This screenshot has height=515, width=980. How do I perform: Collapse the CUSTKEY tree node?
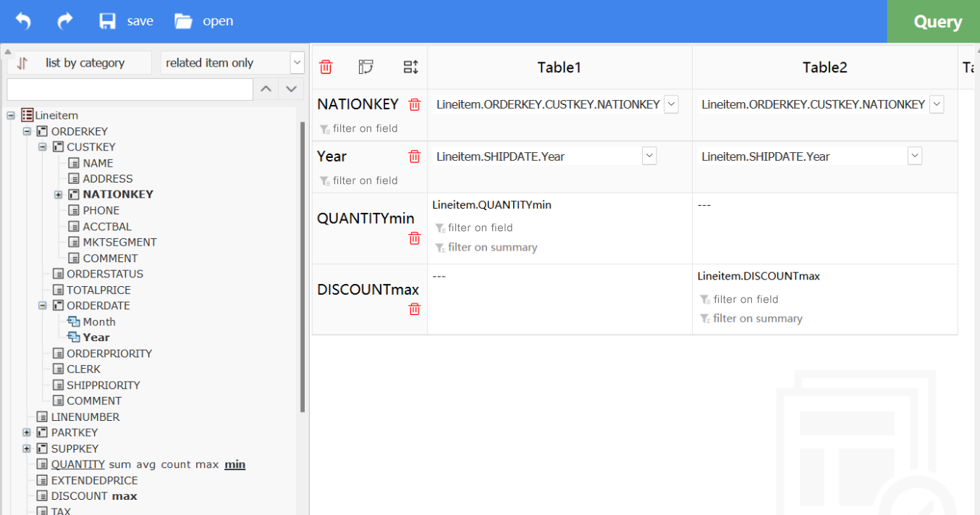point(43,147)
